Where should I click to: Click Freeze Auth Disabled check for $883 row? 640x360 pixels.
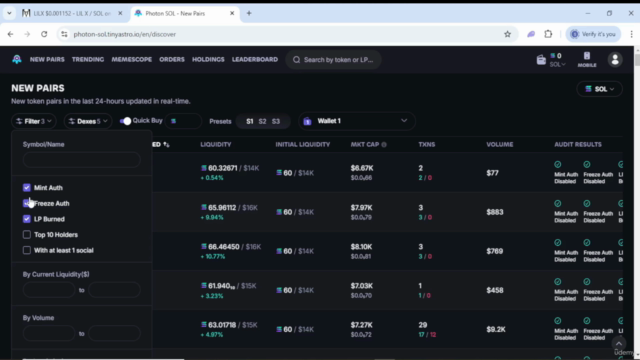[x=587, y=204]
